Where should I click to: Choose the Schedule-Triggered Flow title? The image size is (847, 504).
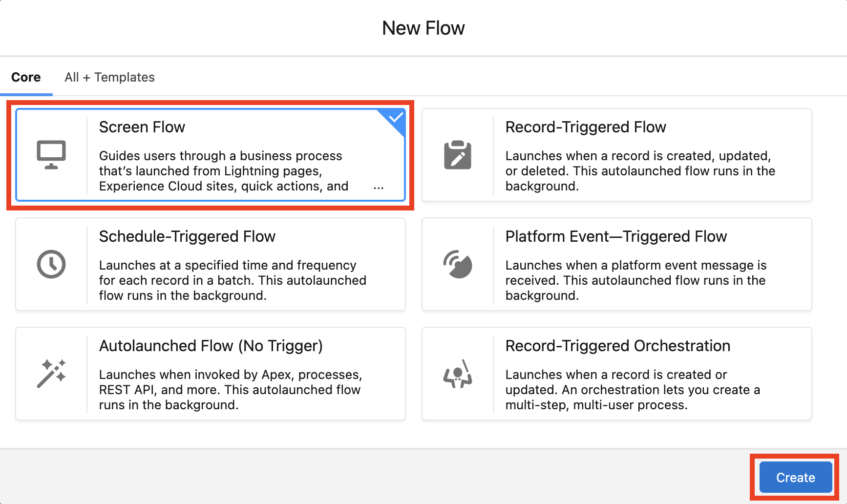coord(187,236)
